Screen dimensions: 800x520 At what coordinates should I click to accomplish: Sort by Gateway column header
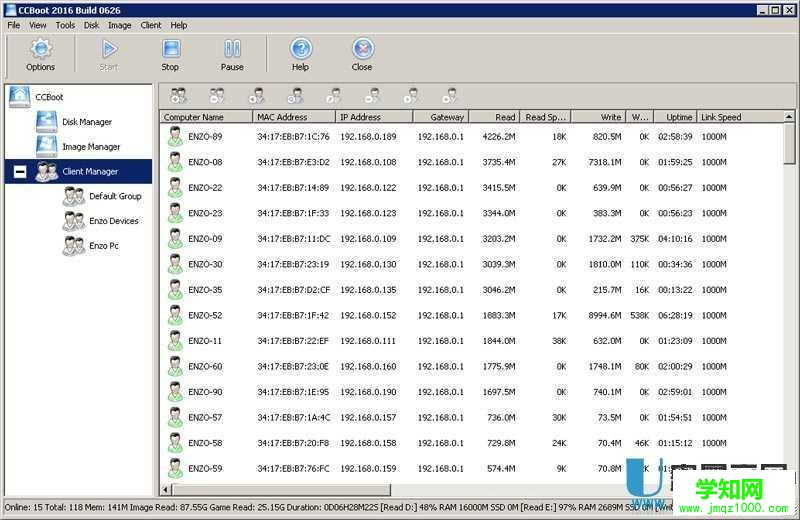pyautogui.click(x=441, y=117)
